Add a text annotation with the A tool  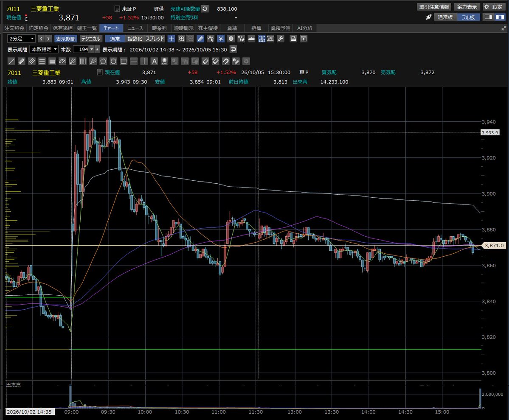point(154,61)
